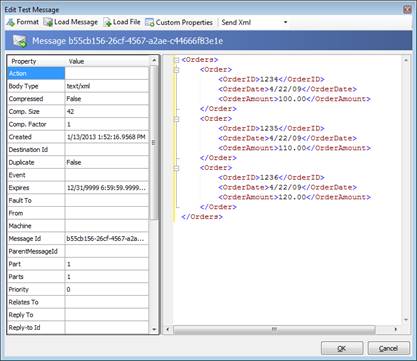The image size is (417, 361).
Task: Click the message envelope icon in header
Action: point(20,41)
